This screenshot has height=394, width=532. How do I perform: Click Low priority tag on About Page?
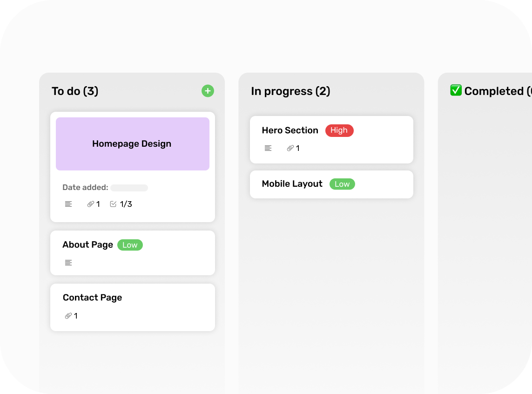pos(130,245)
